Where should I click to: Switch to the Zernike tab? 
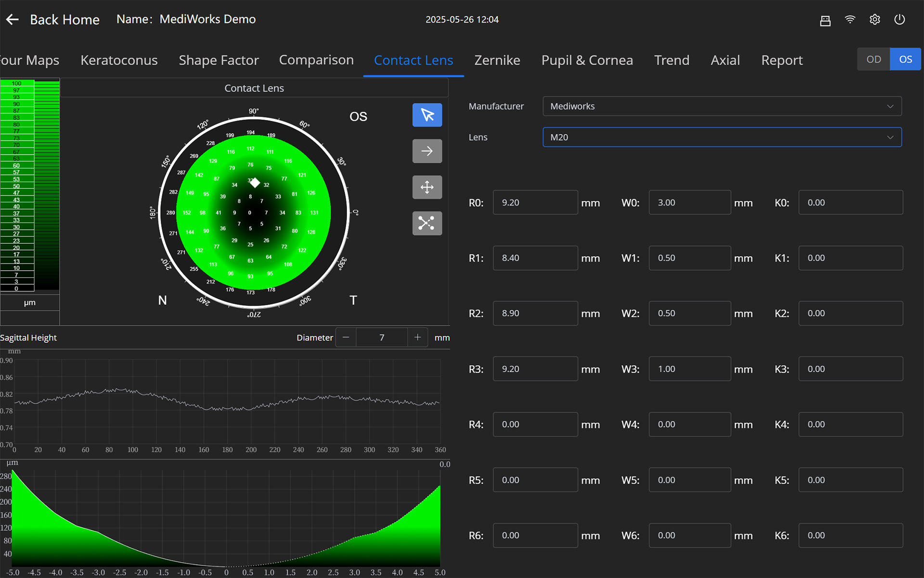click(497, 60)
